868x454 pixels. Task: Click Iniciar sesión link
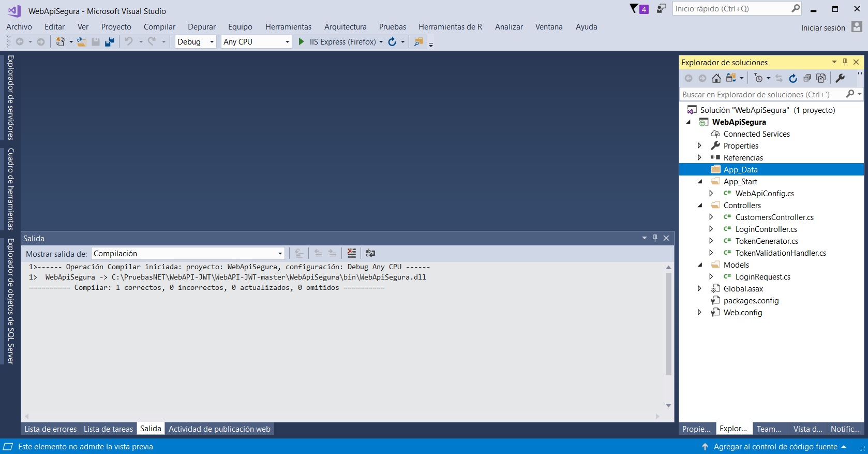point(823,28)
